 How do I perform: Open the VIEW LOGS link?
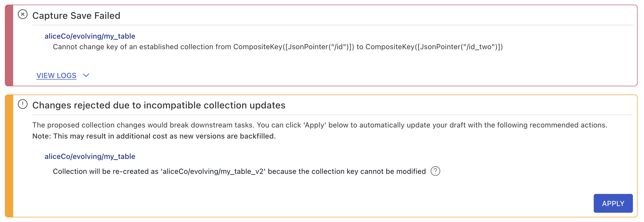point(56,76)
